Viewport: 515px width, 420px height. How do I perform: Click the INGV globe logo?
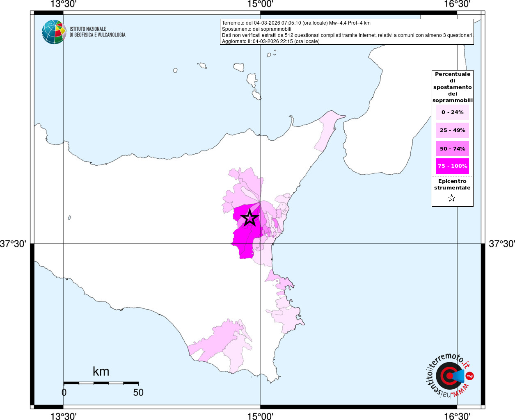54,32
